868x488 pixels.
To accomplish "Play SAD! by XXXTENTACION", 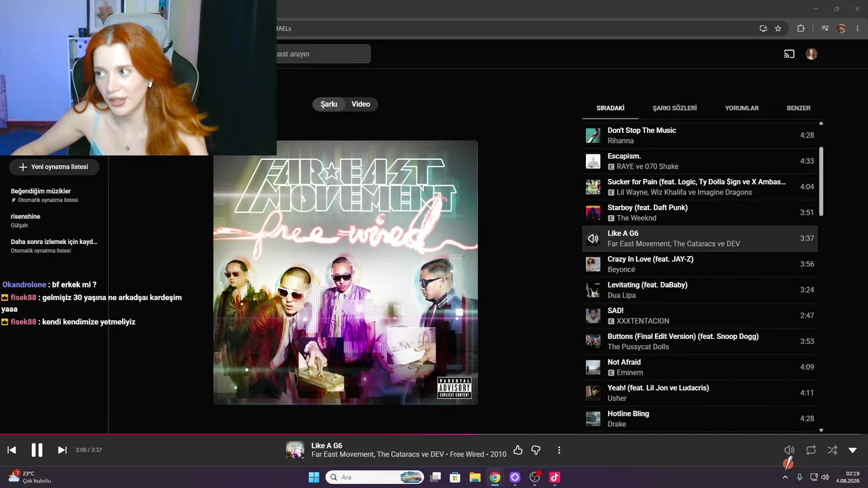I will [x=700, y=316].
